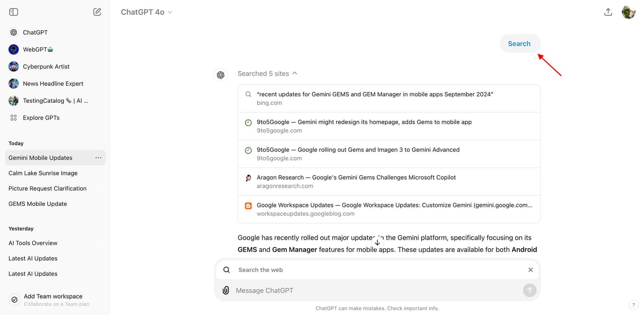Open the help question mark icon
644x315 pixels.
point(634,305)
